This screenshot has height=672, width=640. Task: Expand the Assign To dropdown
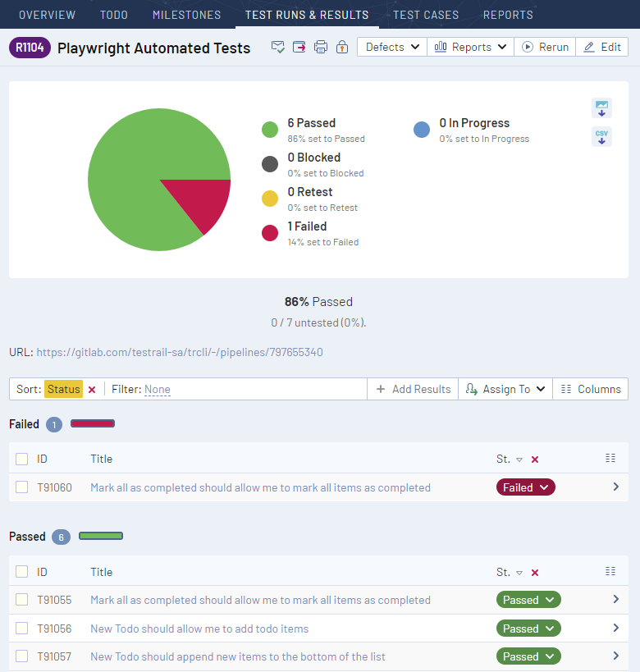click(505, 390)
